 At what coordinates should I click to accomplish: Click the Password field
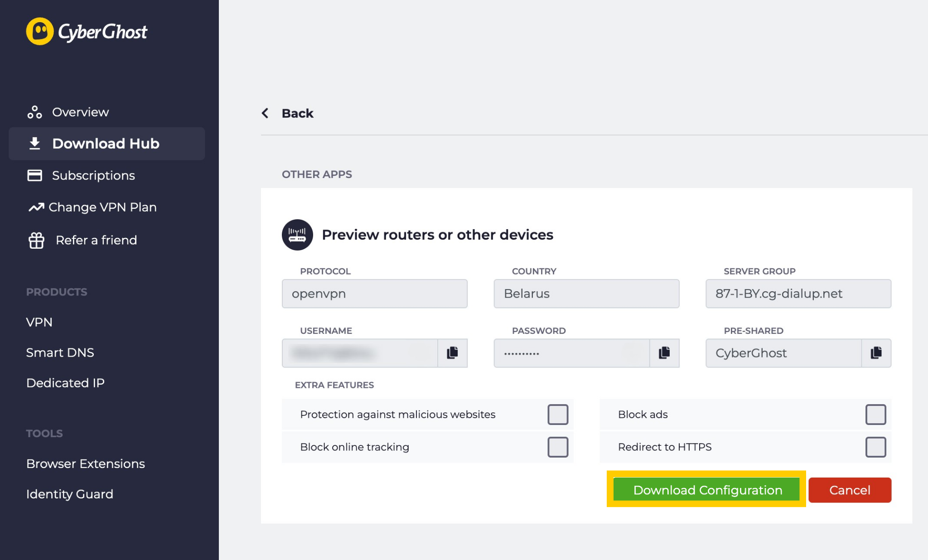point(572,353)
